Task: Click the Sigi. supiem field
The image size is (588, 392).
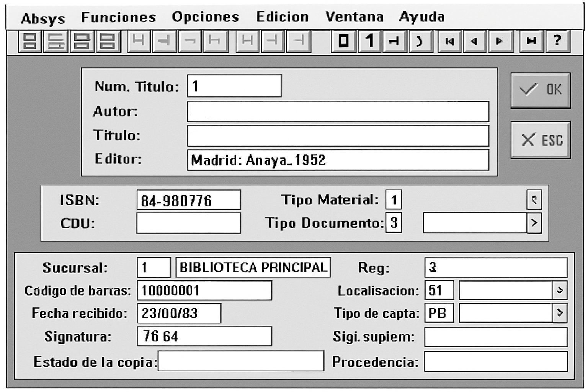Action: (x=496, y=337)
